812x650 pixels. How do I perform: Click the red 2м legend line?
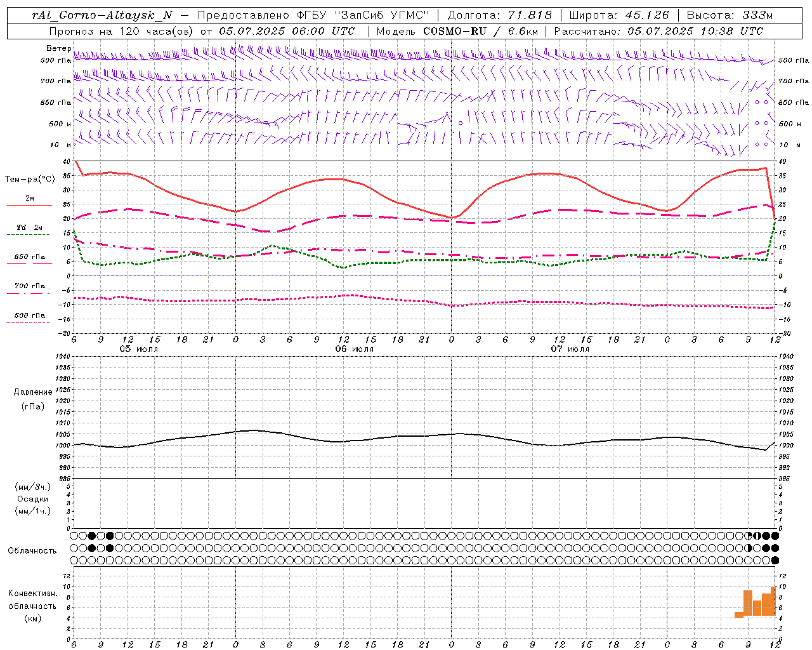[29, 206]
